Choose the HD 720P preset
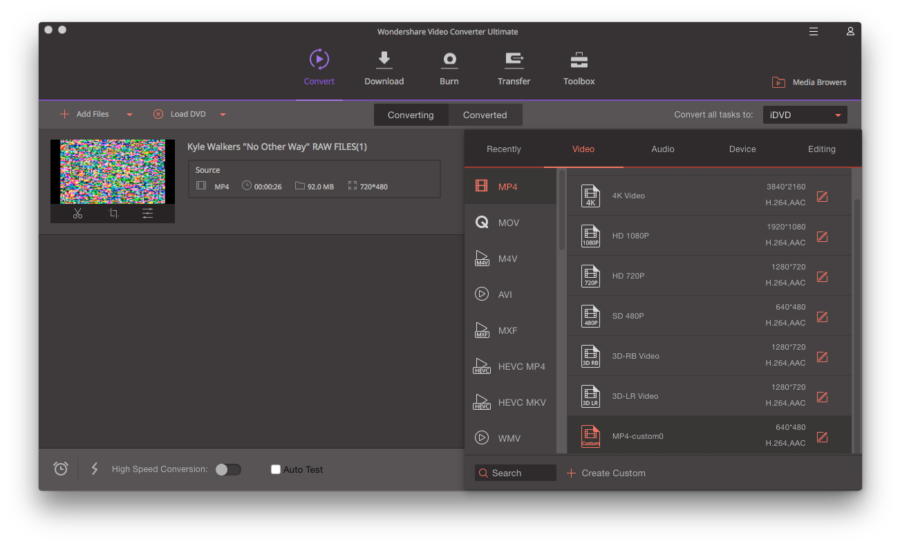Image resolution: width=900 pixels, height=546 pixels. pos(709,276)
